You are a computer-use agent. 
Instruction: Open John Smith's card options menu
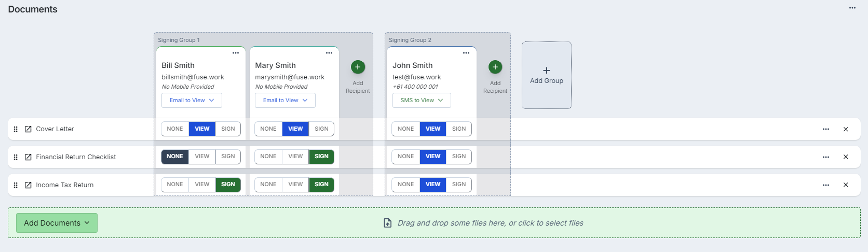(466, 53)
